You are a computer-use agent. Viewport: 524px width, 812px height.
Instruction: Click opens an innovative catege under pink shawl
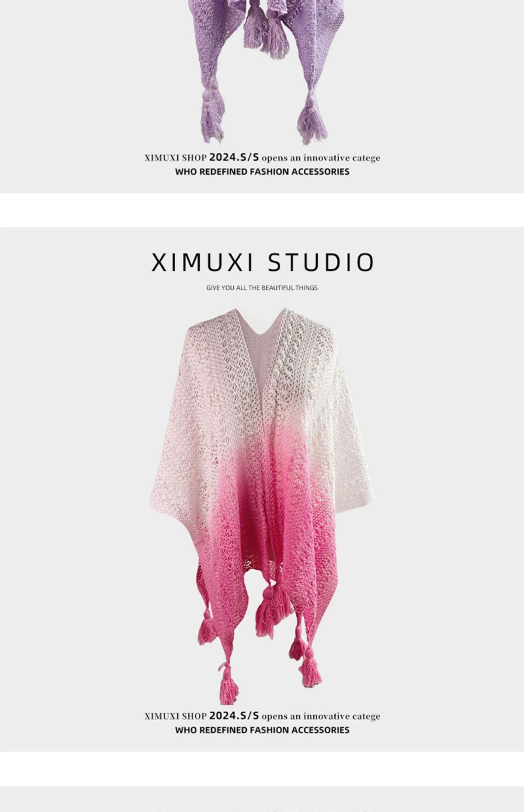tap(321, 716)
